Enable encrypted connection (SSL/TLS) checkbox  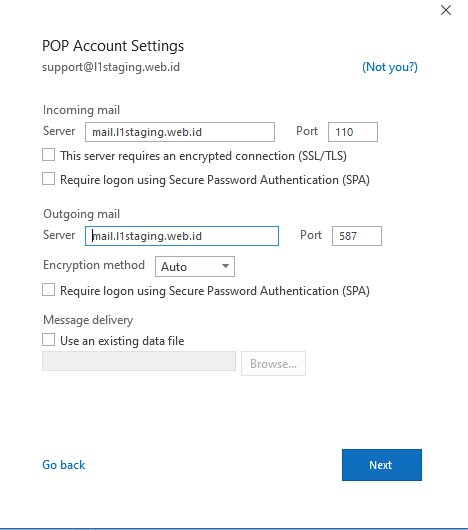(x=49, y=155)
